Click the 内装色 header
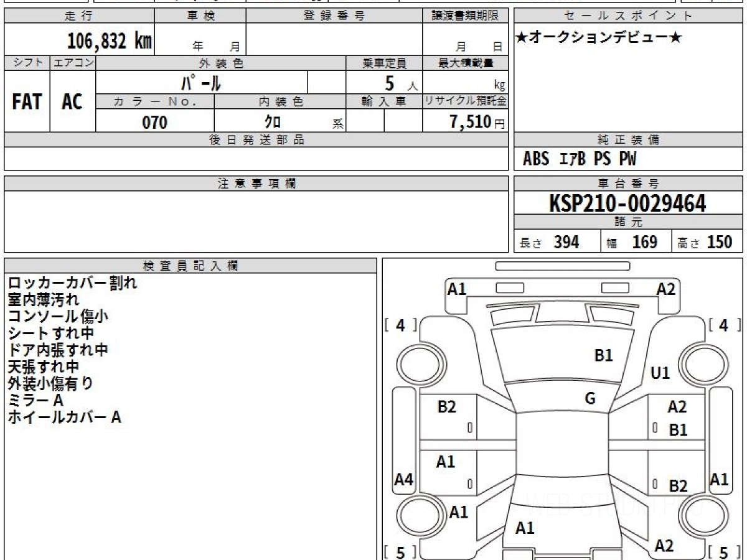This screenshot has height=560, width=747. [x=280, y=101]
